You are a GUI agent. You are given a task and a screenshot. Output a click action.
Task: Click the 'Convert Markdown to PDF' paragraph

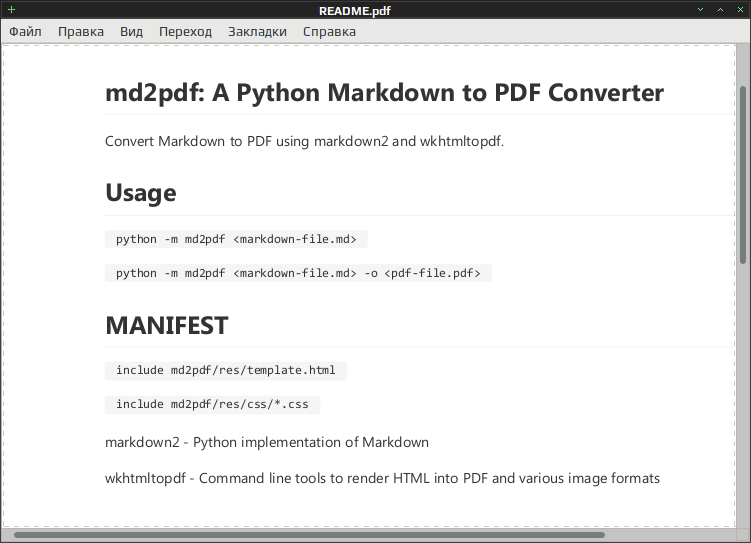pyautogui.click(x=304, y=141)
